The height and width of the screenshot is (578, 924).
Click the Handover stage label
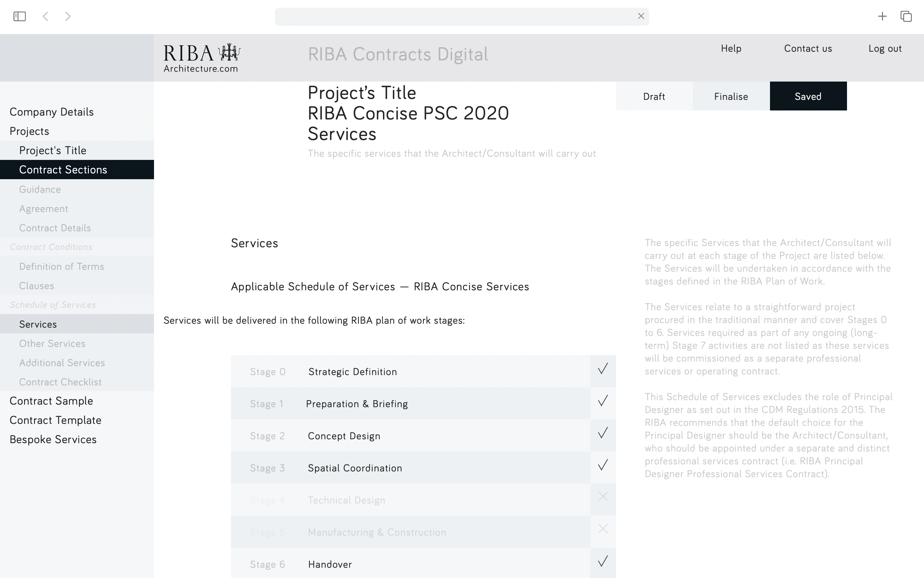pyautogui.click(x=330, y=565)
